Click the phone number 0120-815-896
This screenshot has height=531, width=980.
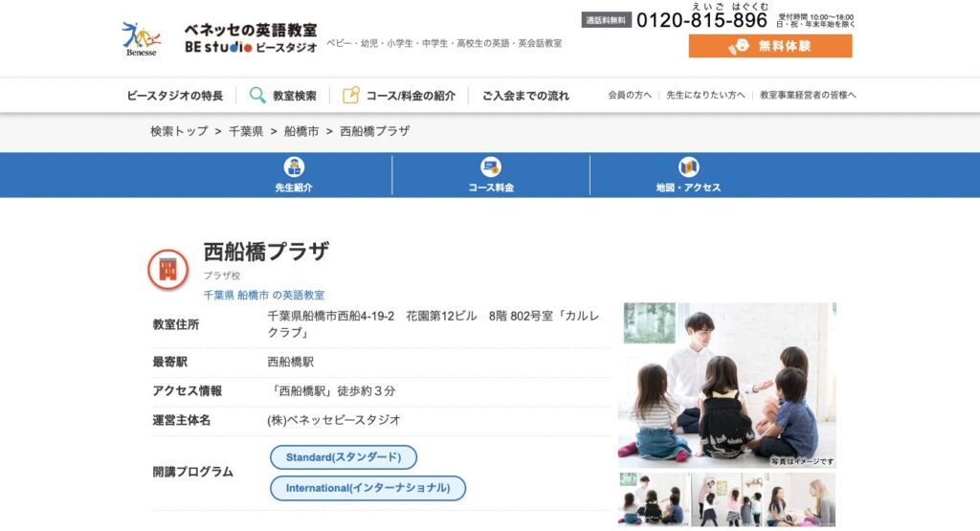point(702,21)
